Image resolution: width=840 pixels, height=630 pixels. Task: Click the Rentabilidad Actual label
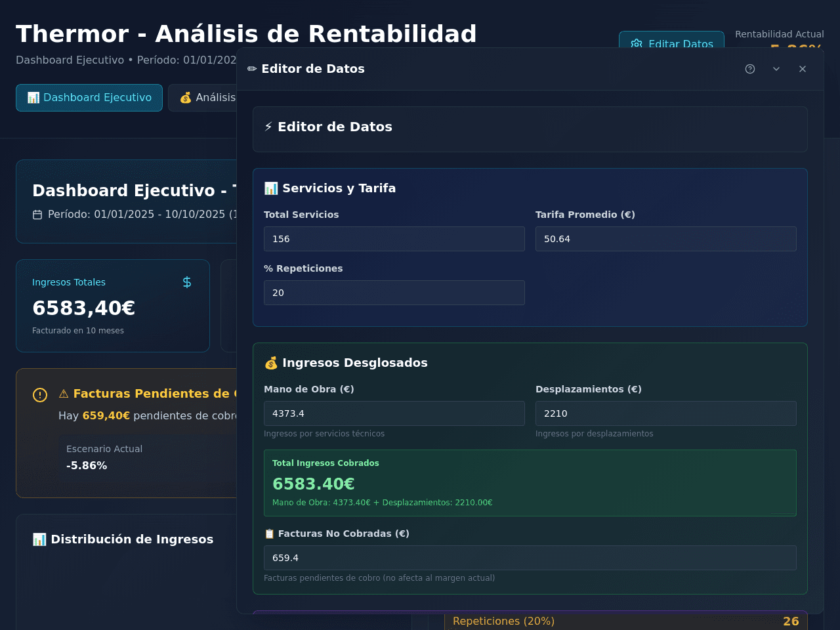coord(780,34)
